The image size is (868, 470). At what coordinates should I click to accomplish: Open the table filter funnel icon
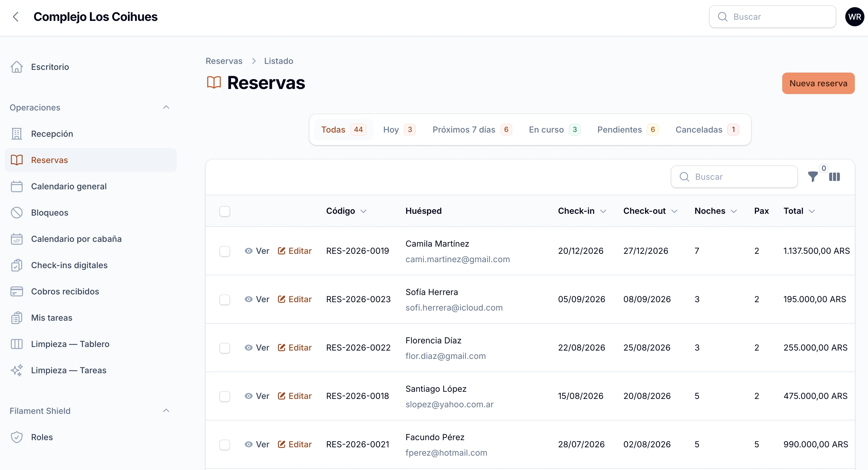(x=813, y=176)
